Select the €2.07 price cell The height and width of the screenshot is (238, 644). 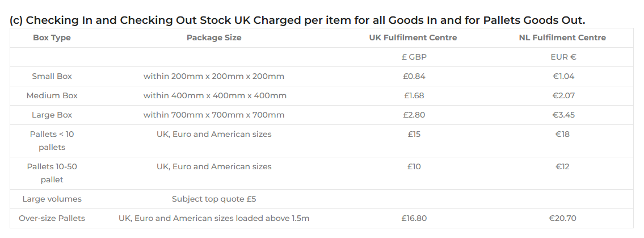563,95
